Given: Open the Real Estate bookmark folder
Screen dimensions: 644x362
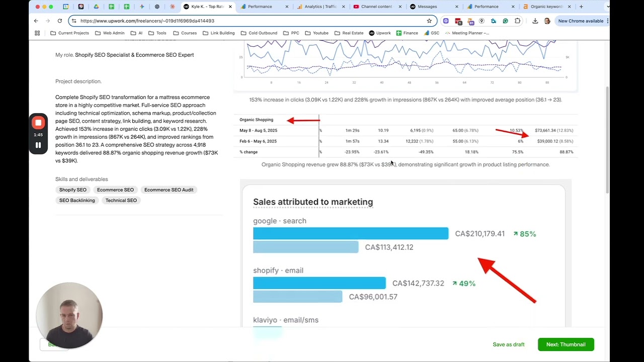Looking at the screenshot, I should click(349, 33).
